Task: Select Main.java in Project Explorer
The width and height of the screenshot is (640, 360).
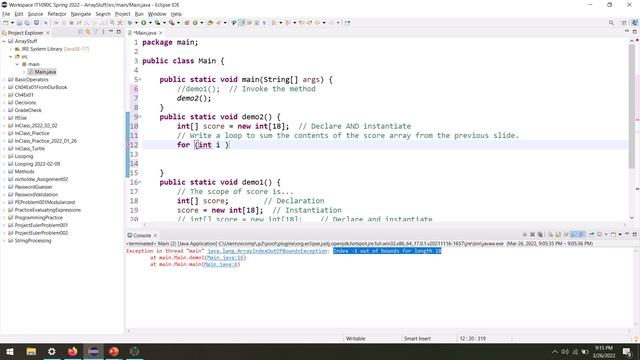Action: 45,72
